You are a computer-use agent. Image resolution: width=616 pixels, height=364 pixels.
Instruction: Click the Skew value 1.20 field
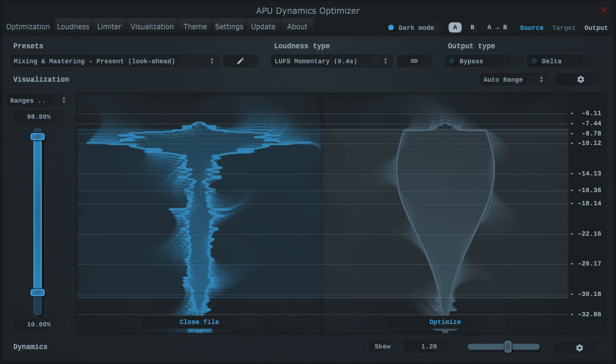point(429,346)
